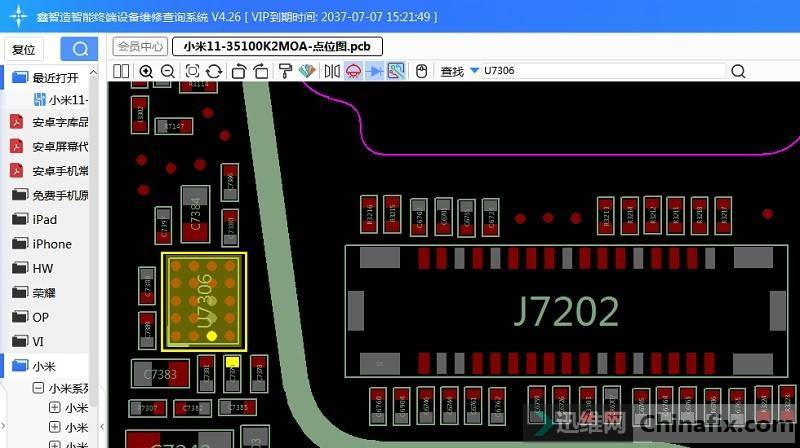Collapse the 小米系列 tree node
The width and height of the screenshot is (800, 448).
(x=39, y=388)
